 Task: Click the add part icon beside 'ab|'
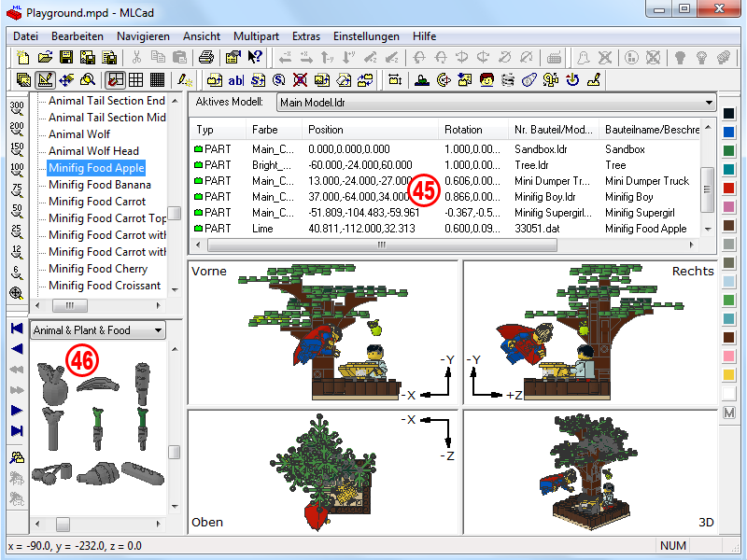(x=215, y=80)
